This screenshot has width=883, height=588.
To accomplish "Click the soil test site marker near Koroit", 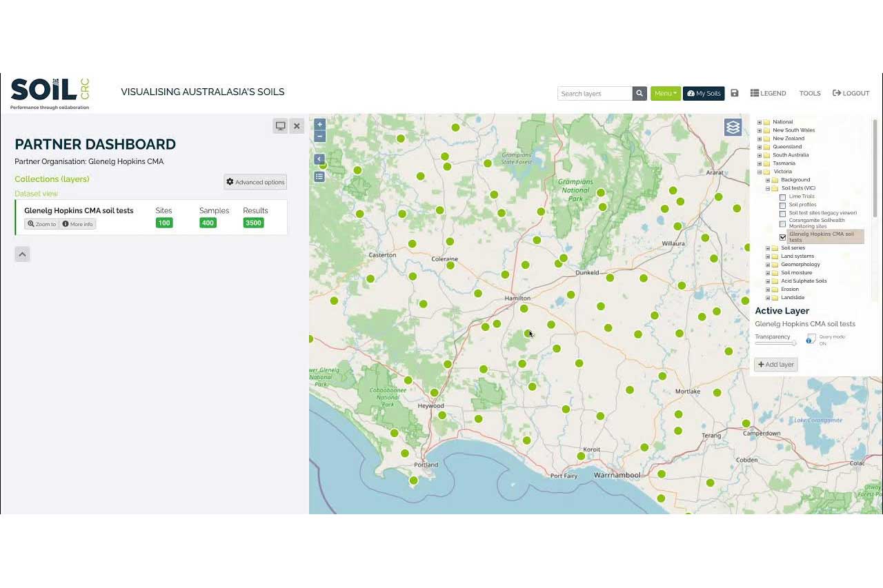I will tap(581, 456).
